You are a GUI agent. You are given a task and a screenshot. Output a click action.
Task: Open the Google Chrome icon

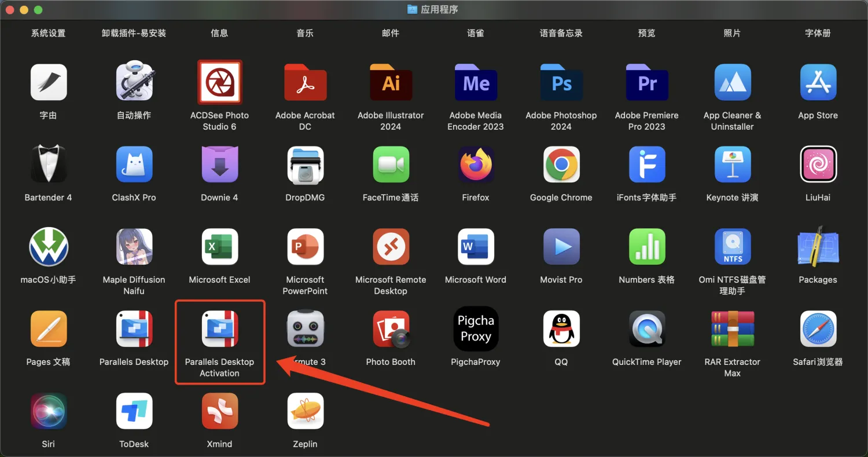[561, 164]
